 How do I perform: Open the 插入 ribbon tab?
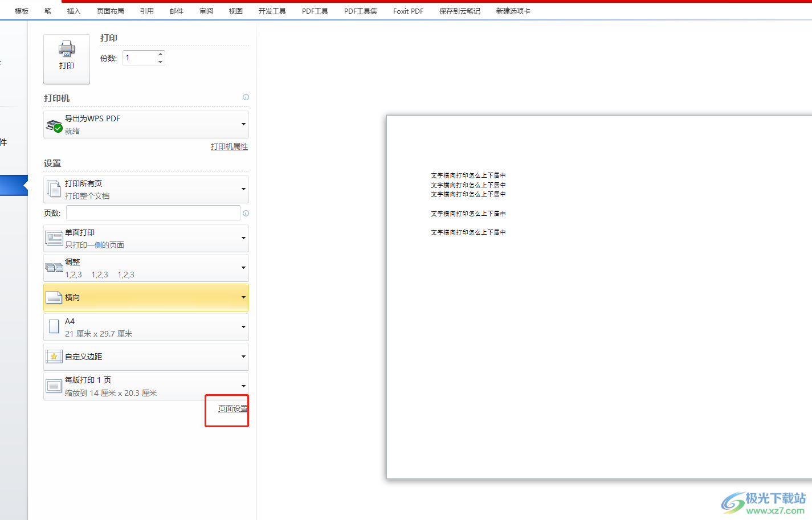coord(74,11)
